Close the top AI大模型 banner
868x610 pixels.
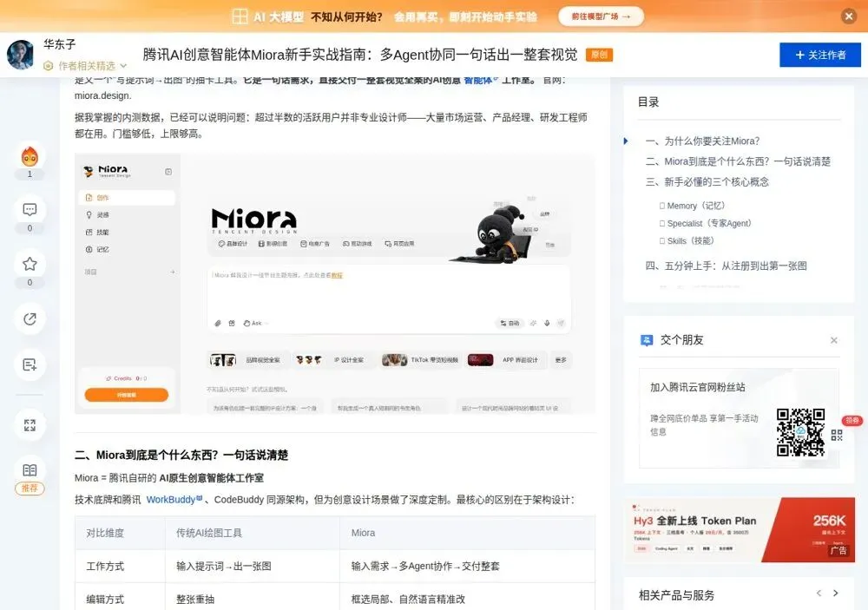[849, 16]
